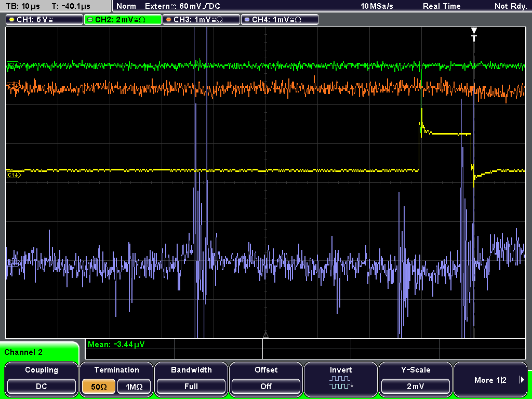532x399 pixels.
Task: Click the purple C4 ground level marker
Action: pos(14,262)
